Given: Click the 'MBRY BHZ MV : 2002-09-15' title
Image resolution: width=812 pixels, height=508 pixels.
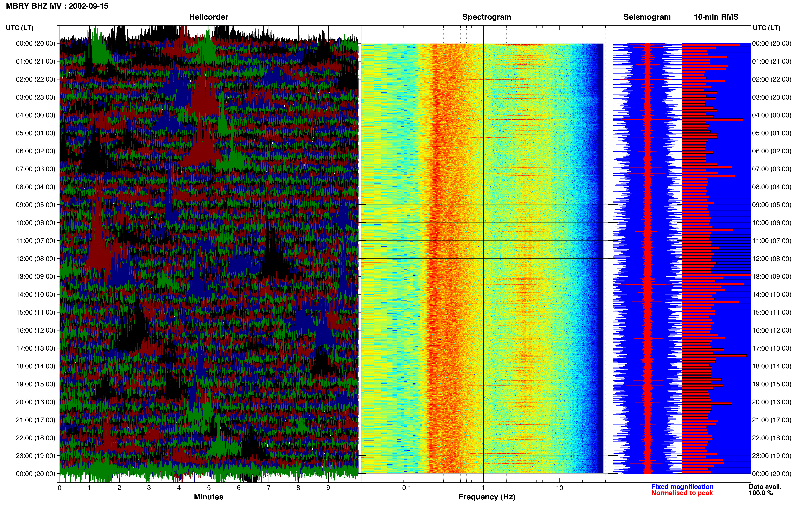Looking at the screenshot, I should pos(57,6).
